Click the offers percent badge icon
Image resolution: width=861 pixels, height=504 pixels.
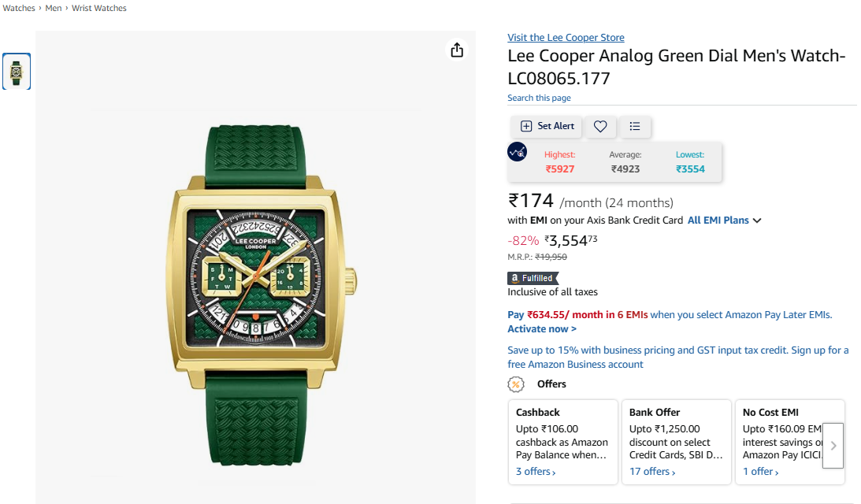click(x=516, y=384)
